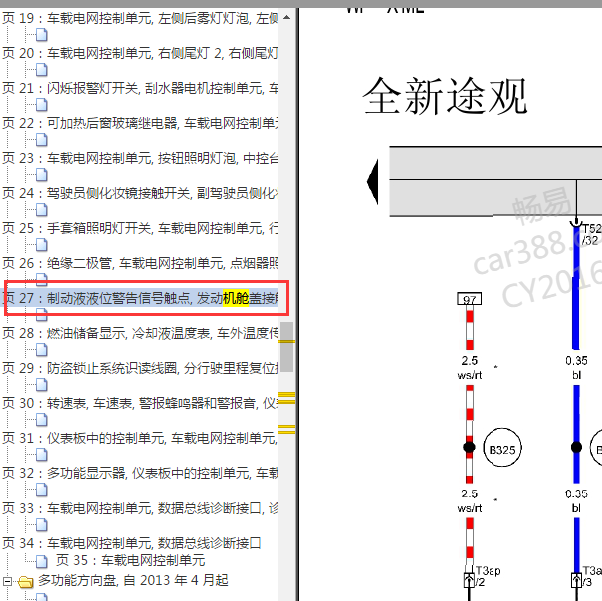This screenshot has width=602, height=601.
Task: Open bookmark 页 22 可加热后窗玻璃继电器
Action: click(140, 123)
